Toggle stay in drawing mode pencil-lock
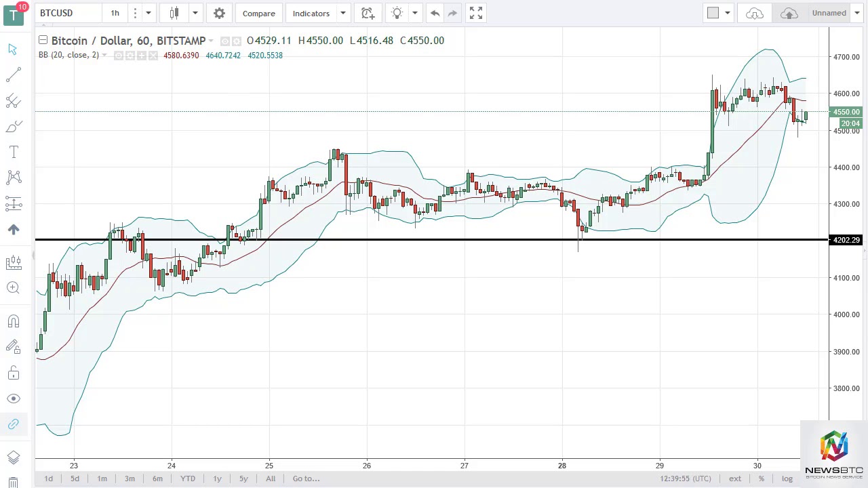This screenshot has height=488, width=868. coord(13,347)
